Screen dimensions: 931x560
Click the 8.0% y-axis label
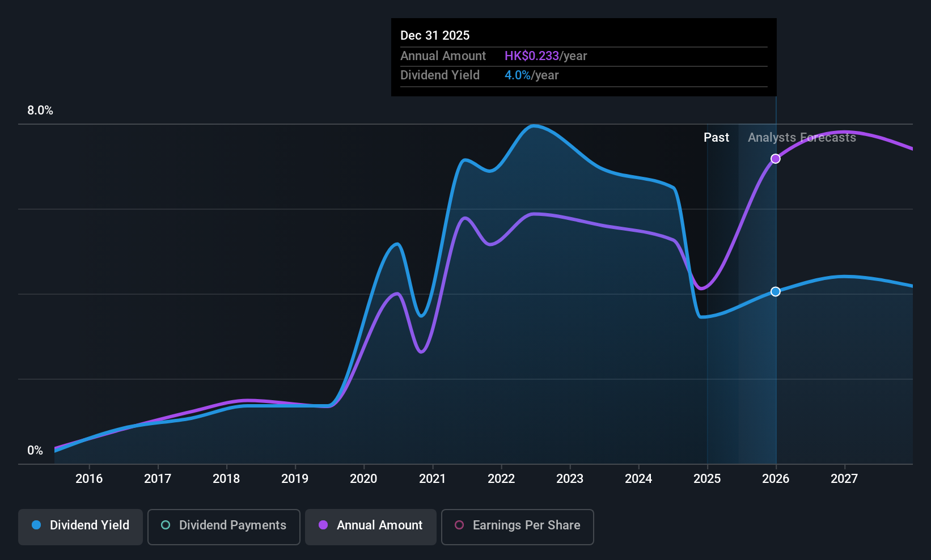[40, 111]
